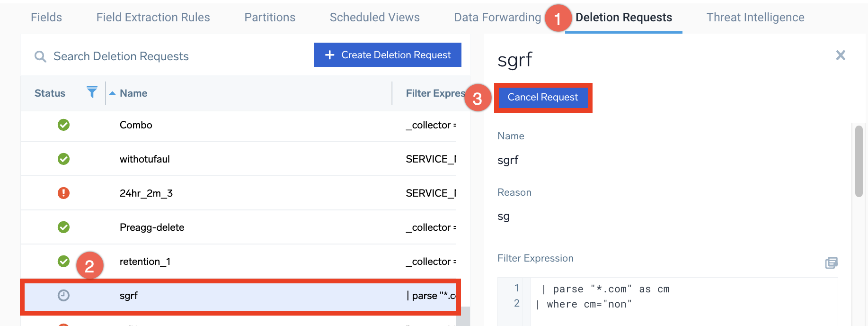Open the Threat Intelligence tab
Screen dimensions: 868x326
point(755,18)
